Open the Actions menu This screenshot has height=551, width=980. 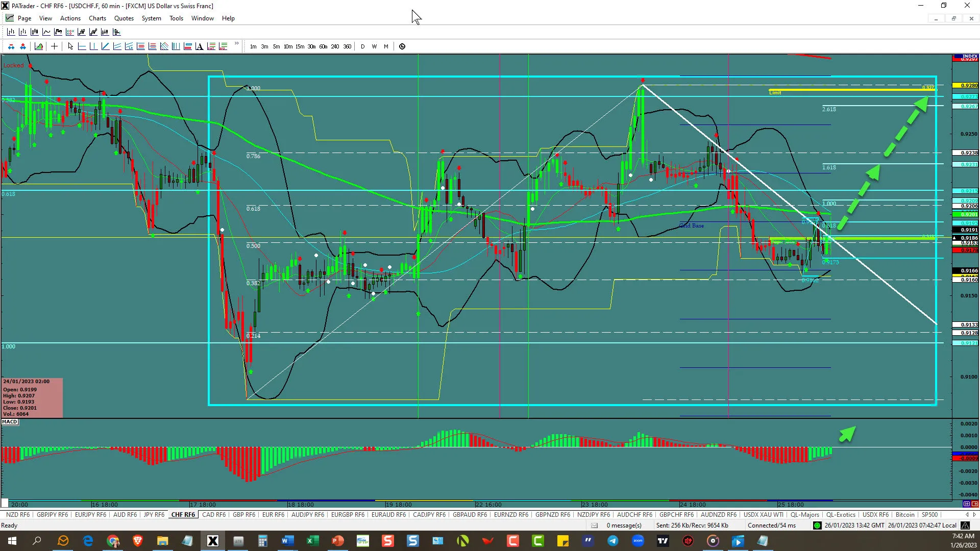point(70,18)
